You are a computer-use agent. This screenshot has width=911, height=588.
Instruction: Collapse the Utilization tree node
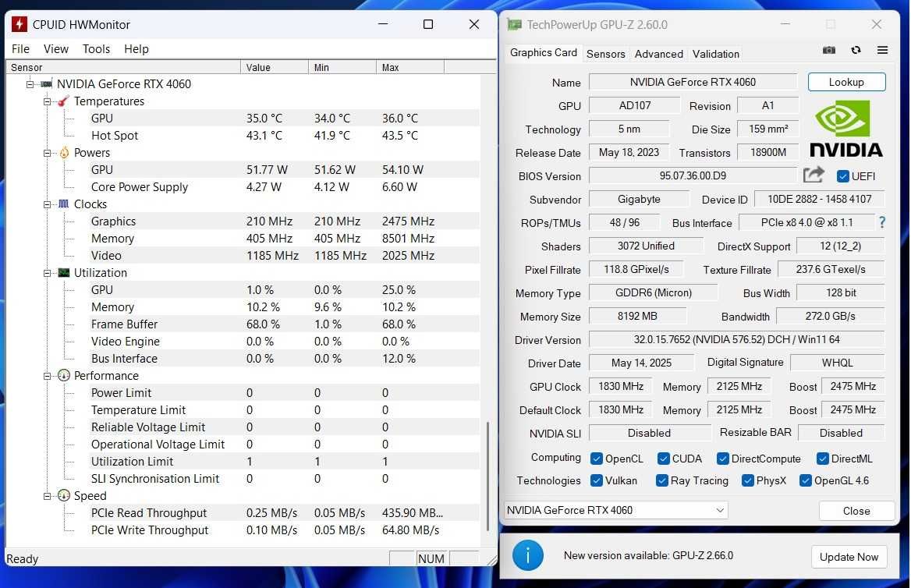point(47,273)
